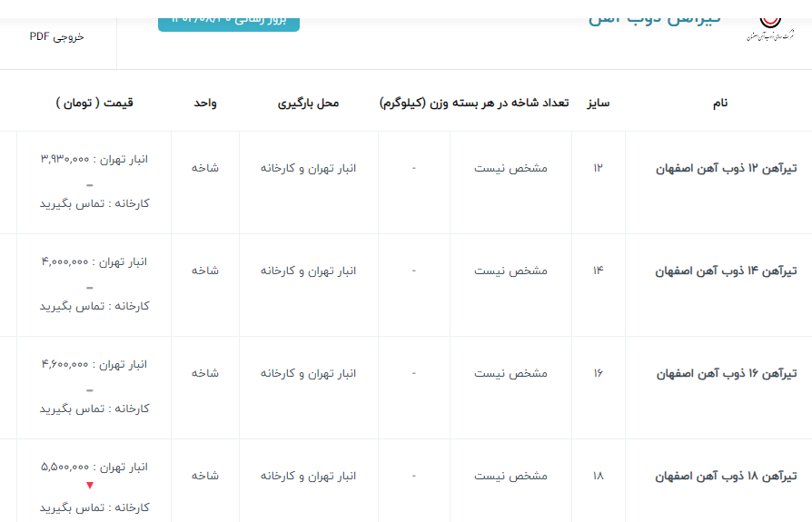Click Tehran warehouse price ۵,۵۰۰,۰۰۰
This screenshot has height=522, width=812.
pos(94,467)
